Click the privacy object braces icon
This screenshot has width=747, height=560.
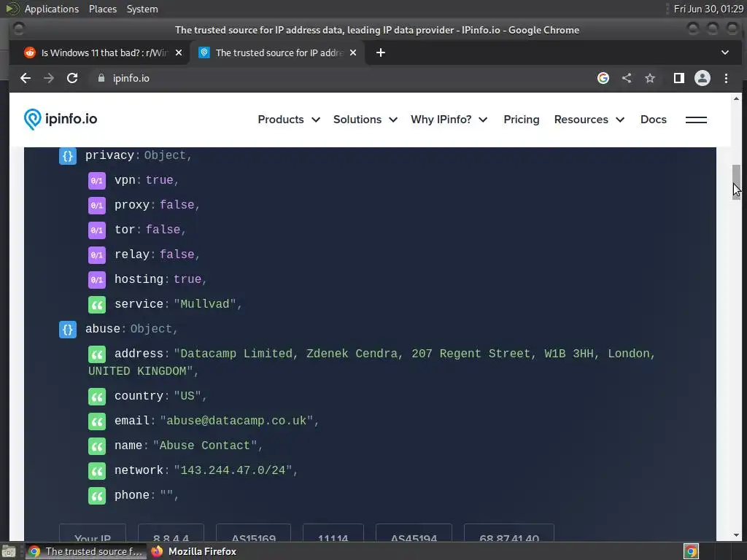(x=68, y=156)
